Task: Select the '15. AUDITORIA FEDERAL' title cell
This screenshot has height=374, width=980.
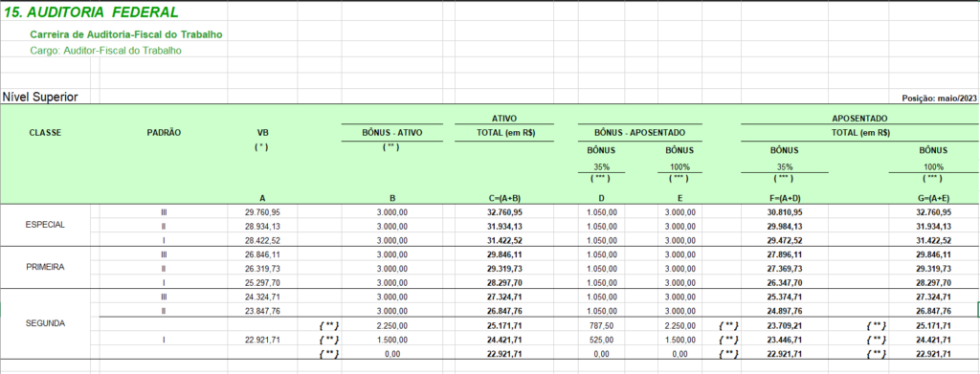Action: coord(91,11)
